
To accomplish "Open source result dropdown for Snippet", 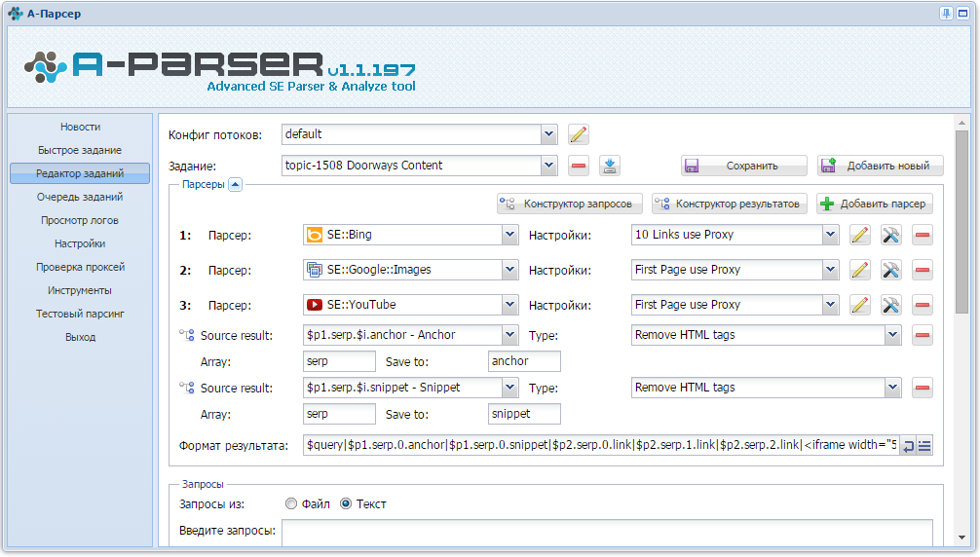I will click(x=510, y=388).
